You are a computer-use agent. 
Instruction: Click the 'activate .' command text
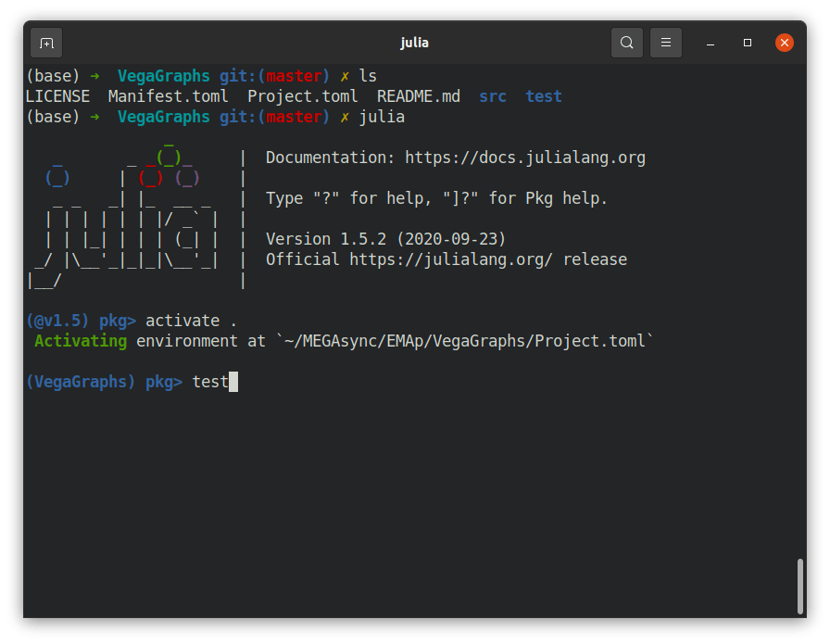click(x=191, y=321)
